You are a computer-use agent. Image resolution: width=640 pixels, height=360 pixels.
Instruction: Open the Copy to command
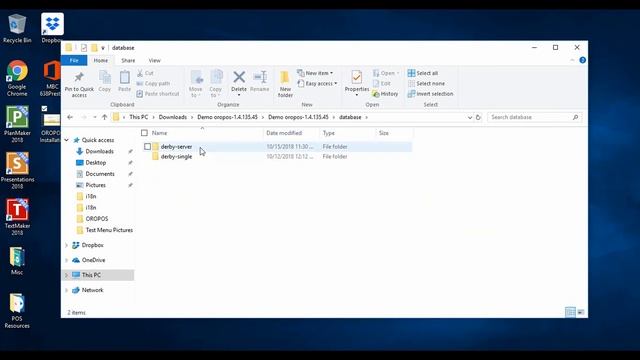pyautogui.click(x=216, y=84)
